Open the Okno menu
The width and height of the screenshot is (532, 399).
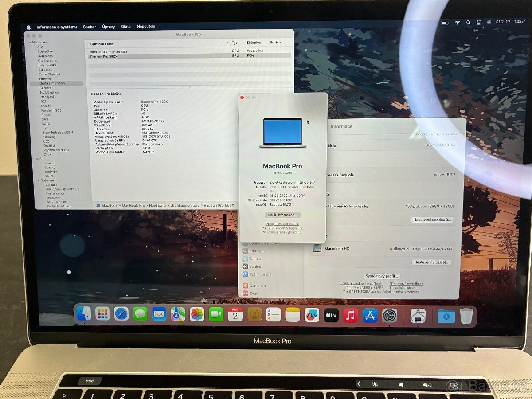pyautogui.click(x=126, y=27)
